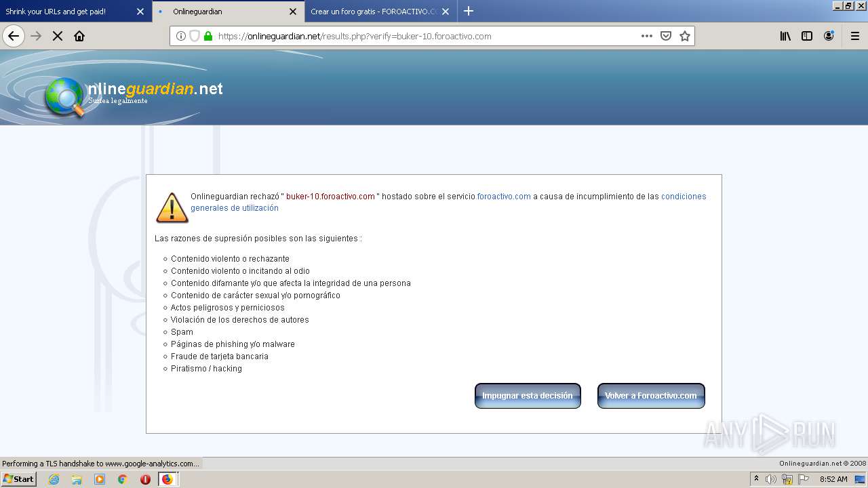Click Onlineguardian.net © 2008 footer text

(x=823, y=464)
